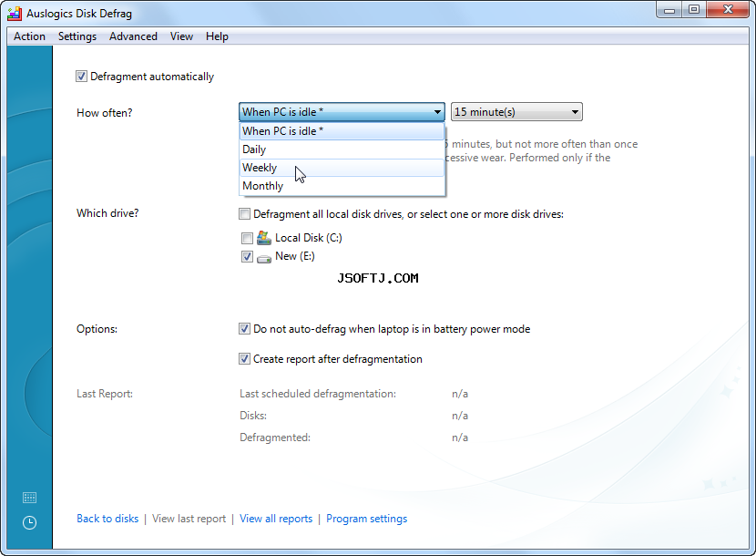Open the Settings menu

77,36
